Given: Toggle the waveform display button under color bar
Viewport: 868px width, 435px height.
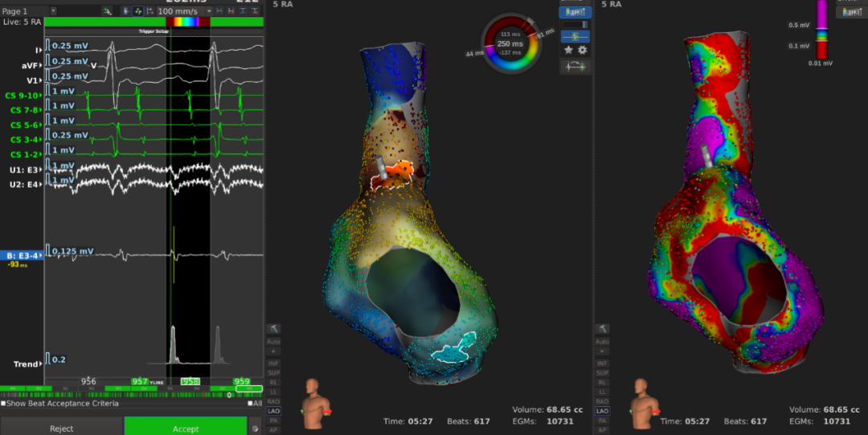Looking at the screenshot, I should tap(575, 37).
